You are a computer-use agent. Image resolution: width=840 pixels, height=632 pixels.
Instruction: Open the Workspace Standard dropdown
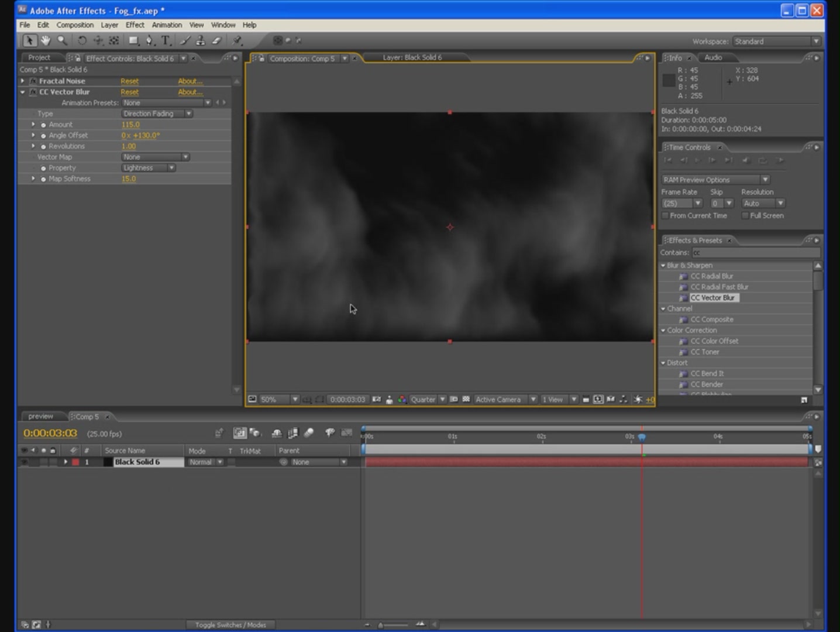click(x=776, y=42)
